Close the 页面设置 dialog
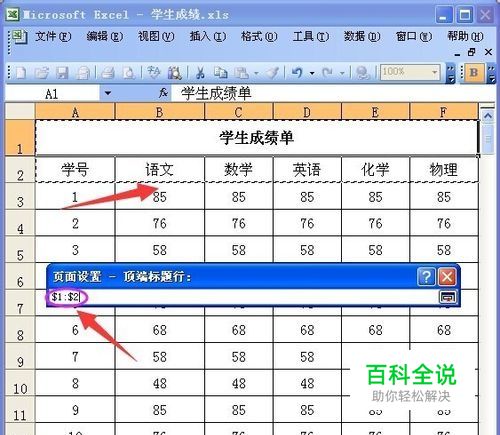The image size is (500, 435). [447, 277]
